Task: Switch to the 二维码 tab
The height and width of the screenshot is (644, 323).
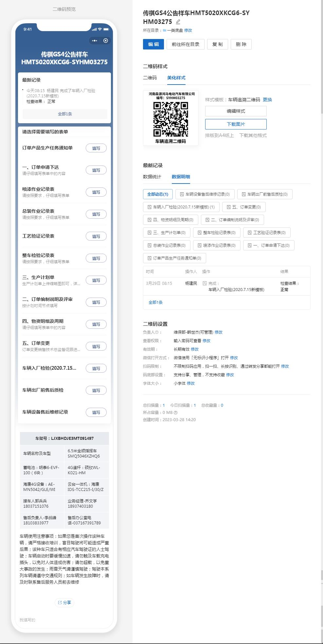Action: (150, 78)
